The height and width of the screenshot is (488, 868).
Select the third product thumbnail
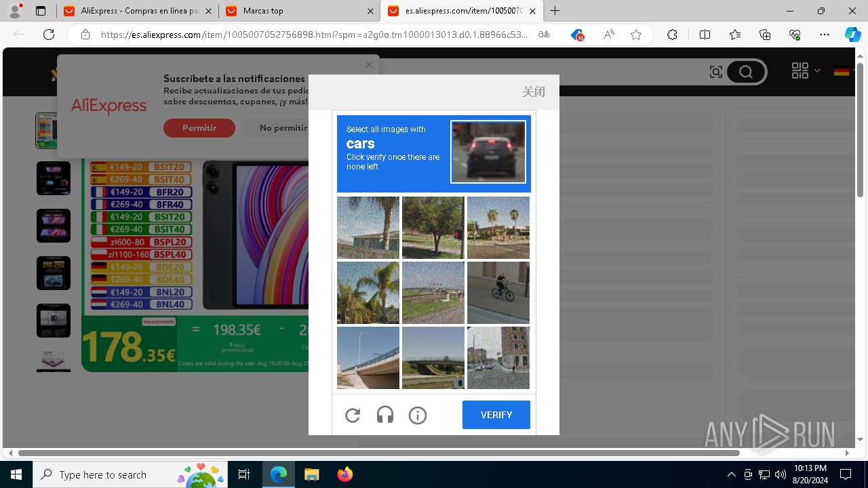click(x=54, y=226)
